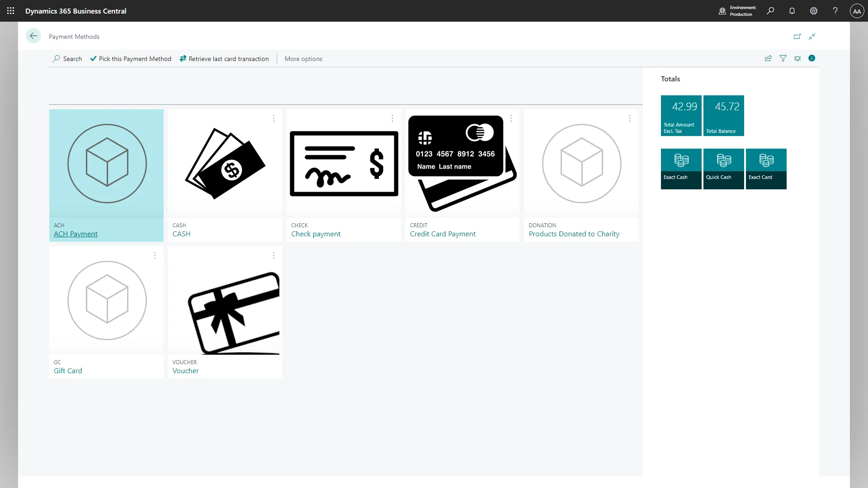The width and height of the screenshot is (868, 488).
Task: Click Pick this Payment Method action
Action: click(131, 59)
